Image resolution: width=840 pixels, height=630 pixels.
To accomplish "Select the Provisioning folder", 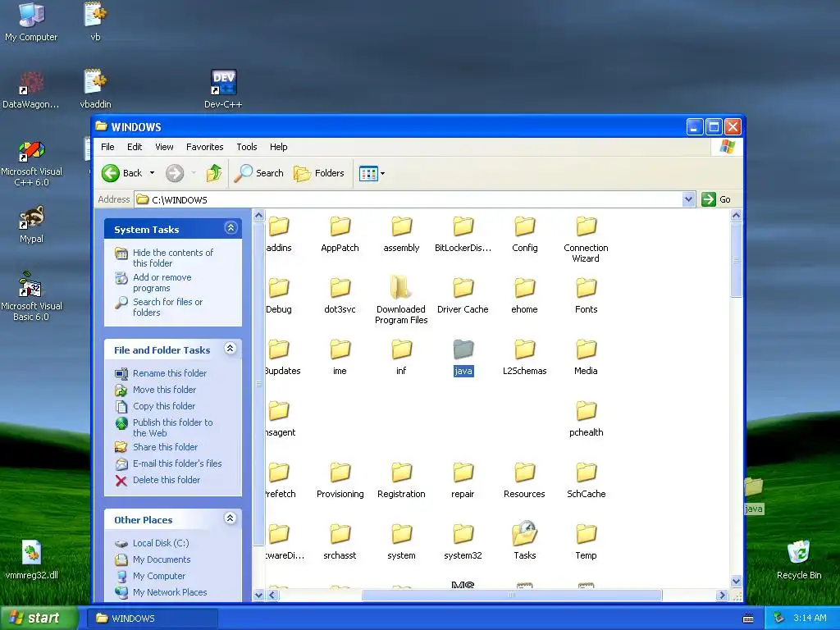I will tap(340, 481).
